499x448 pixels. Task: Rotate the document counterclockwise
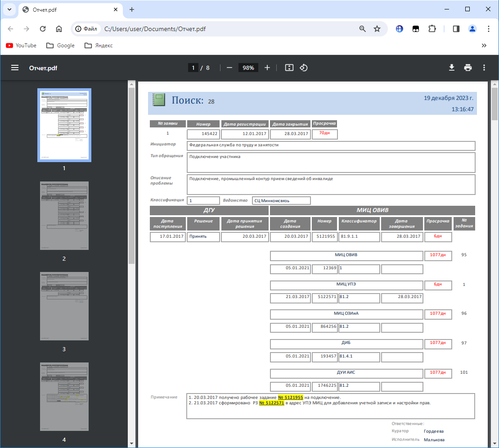[x=304, y=68]
